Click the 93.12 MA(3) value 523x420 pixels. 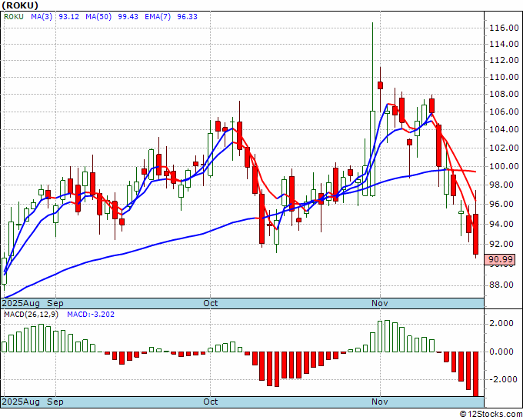click(x=68, y=17)
